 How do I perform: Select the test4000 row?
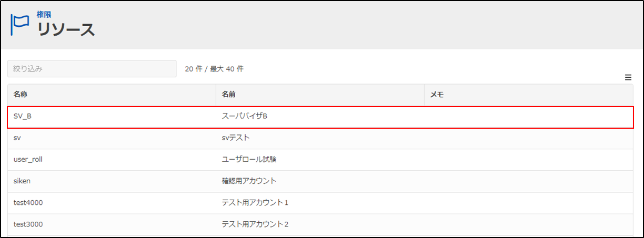click(28, 202)
